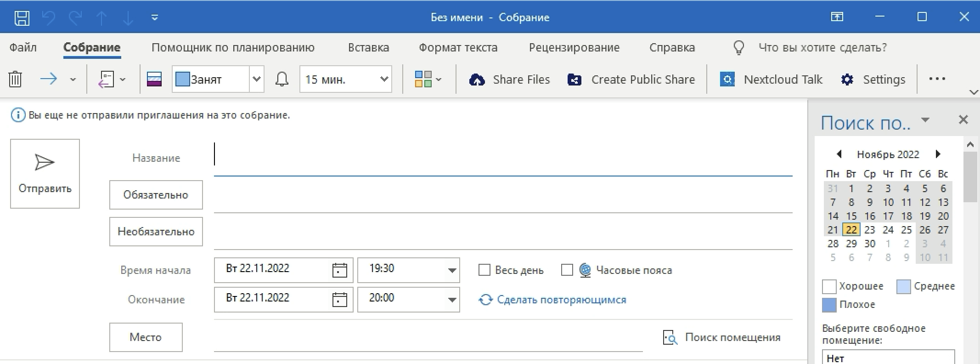Open the room finder pane options arrow
This screenshot has width=980, height=364.
point(925,120)
